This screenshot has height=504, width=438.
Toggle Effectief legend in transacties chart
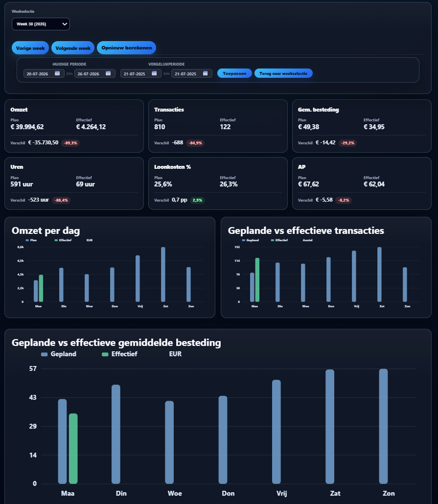(279, 240)
